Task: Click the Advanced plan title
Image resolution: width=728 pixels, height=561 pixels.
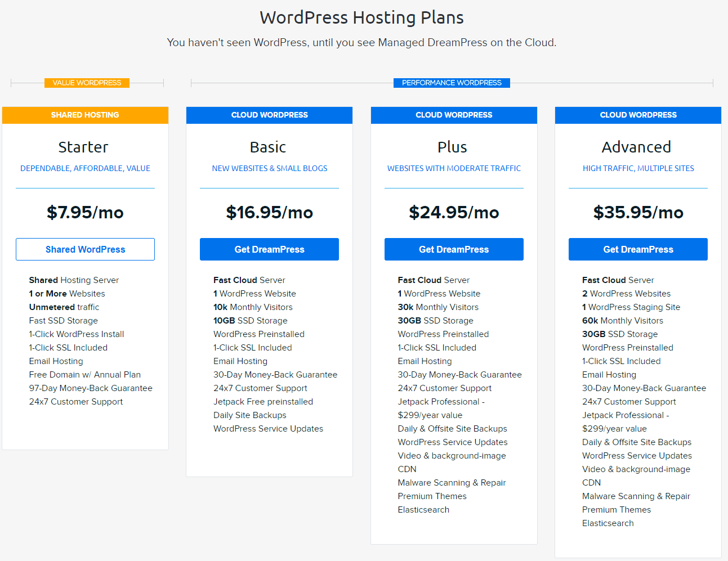Action: click(x=636, y=147)
